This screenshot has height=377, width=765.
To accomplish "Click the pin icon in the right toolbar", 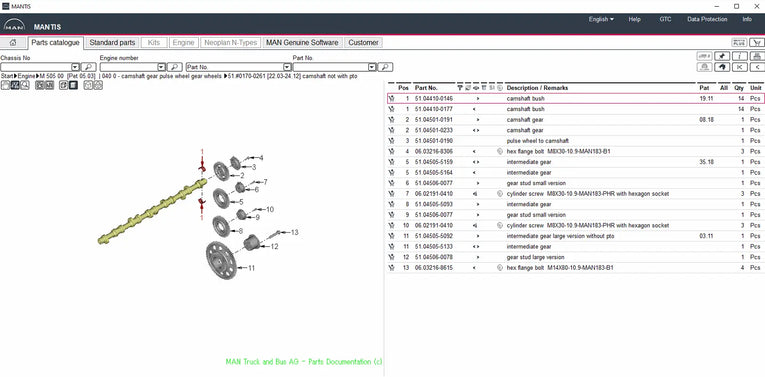I will pos(722,56).
